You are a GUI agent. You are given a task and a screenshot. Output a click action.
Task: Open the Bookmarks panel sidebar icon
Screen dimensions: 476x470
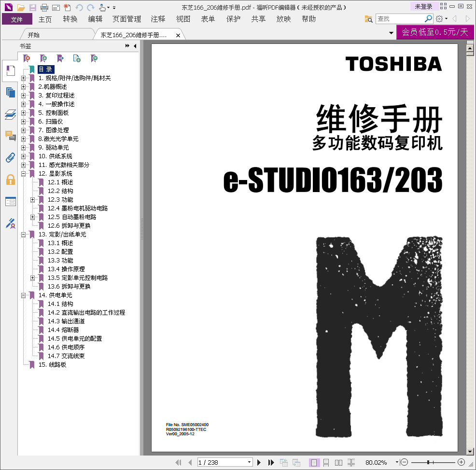[x=10, y=71]
